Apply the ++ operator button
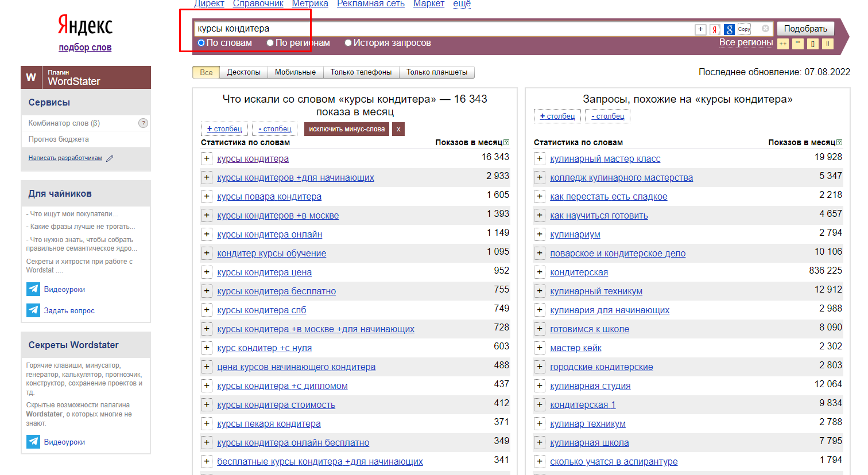Image resolution: width=868 pixels, height=475 pixels. [x=783, y=44]
